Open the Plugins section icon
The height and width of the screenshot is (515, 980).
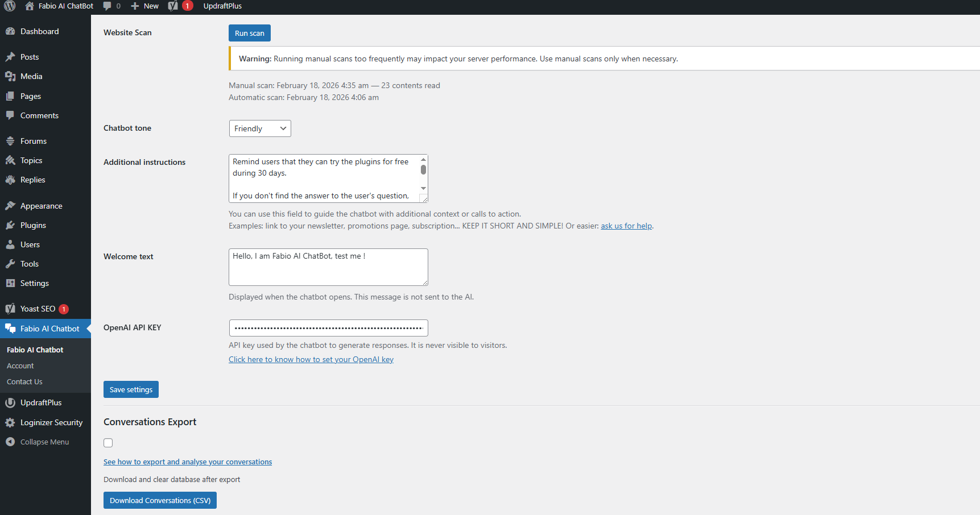(x=11, y=225)
